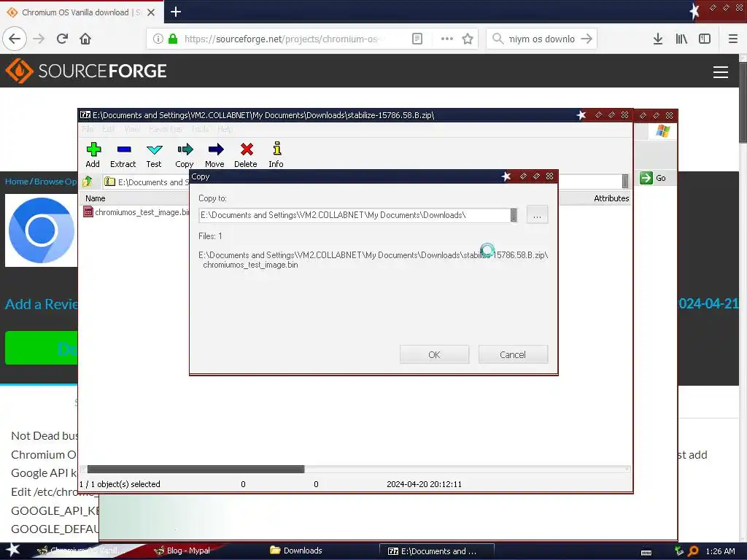Image resolution: width=747 pixels, height=560 pixels.
Task: Show site information icon in URL bar
Action: click(158, 39)
